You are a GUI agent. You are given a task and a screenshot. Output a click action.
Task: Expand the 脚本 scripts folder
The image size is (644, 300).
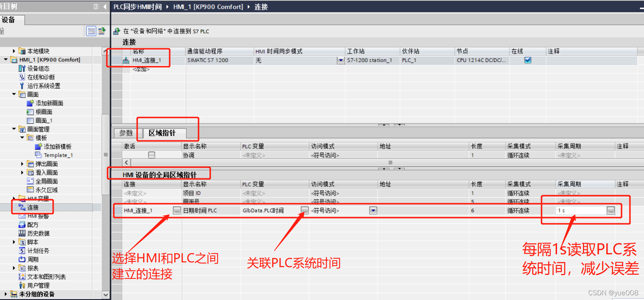coord(14,242)
